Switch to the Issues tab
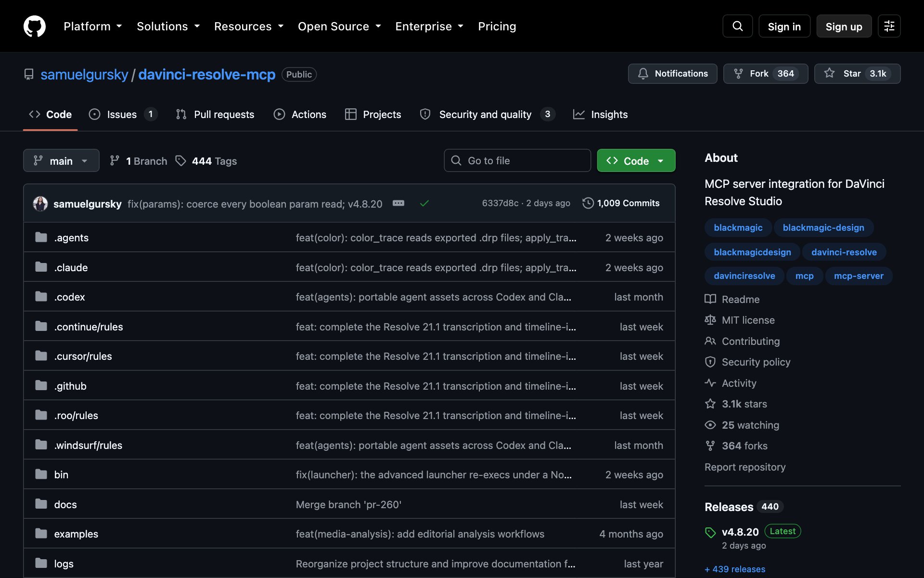 point(123,114)
